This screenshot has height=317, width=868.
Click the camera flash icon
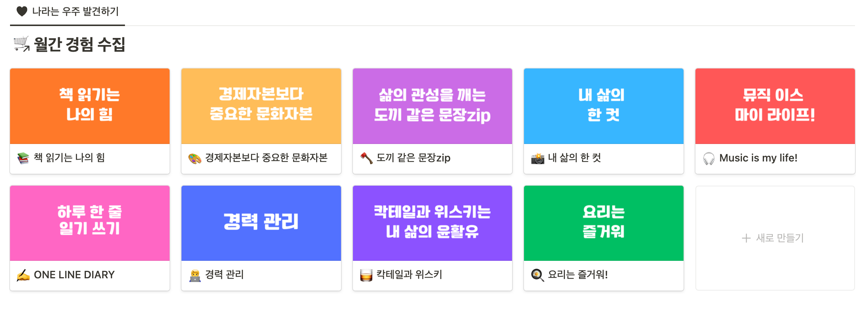[x=537, y=158]
